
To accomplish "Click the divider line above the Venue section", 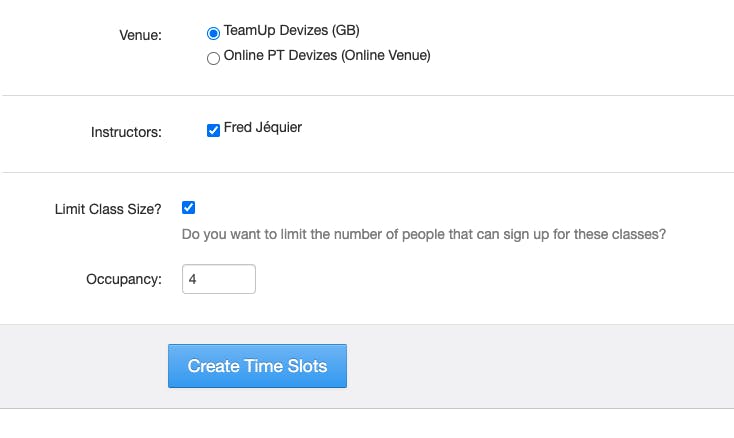I will point(367,1).
